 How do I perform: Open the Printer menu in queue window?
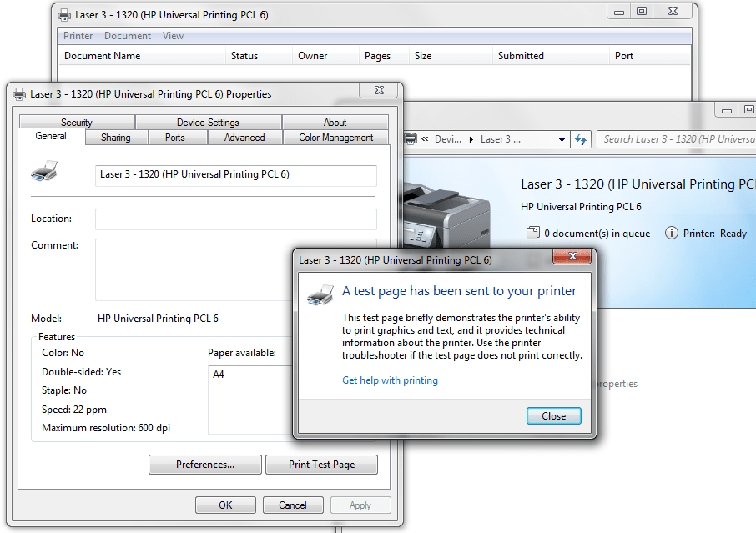point(78,36)
